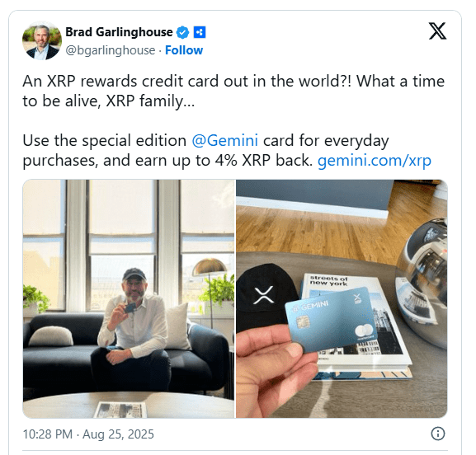Viewport: 476px width, 455px height.
Task: Open the X logo in tweet corner
Action: (437, 31)
